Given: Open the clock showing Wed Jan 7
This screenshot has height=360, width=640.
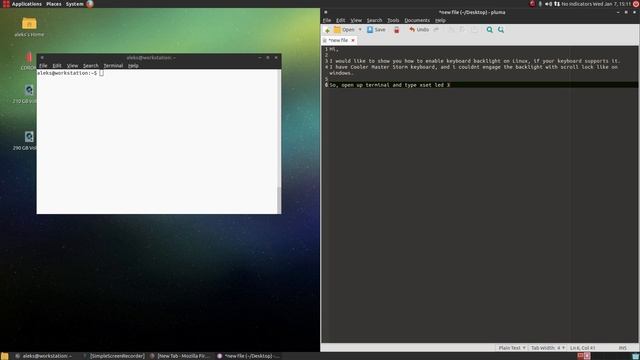Looking at the screenshot, I should (x=612, y=4).
